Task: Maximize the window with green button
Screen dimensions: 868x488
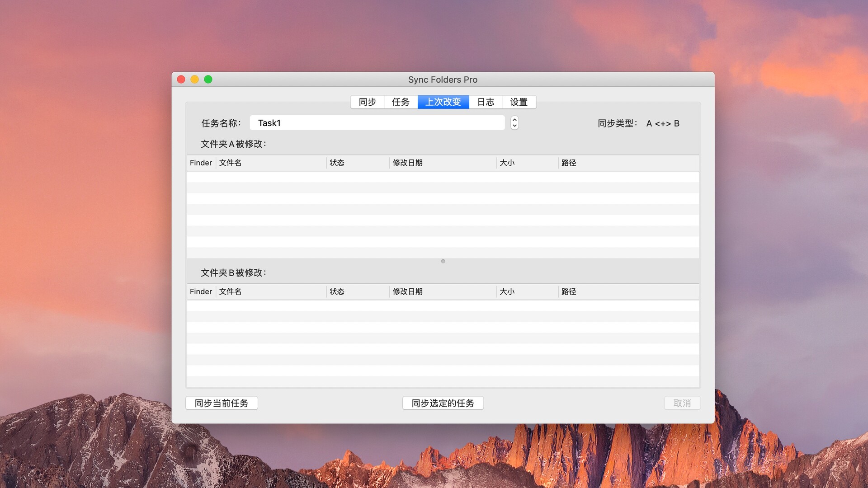Action: click(x=208, y=80)
